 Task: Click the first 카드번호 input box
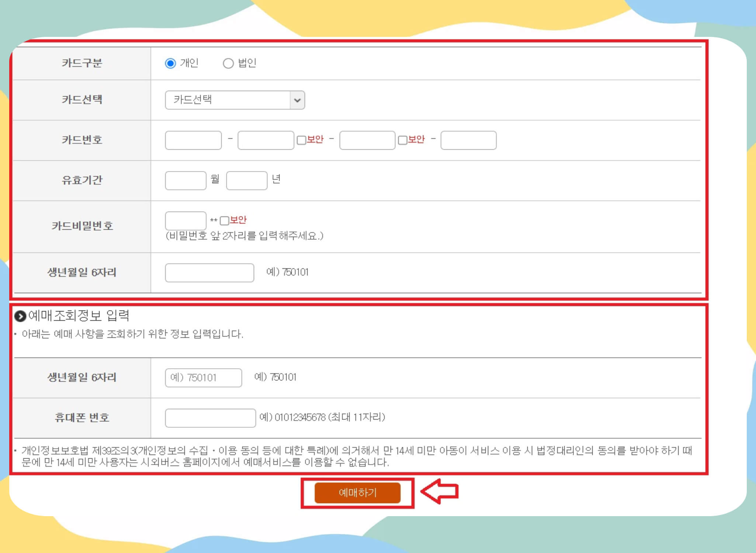point(193,140)
